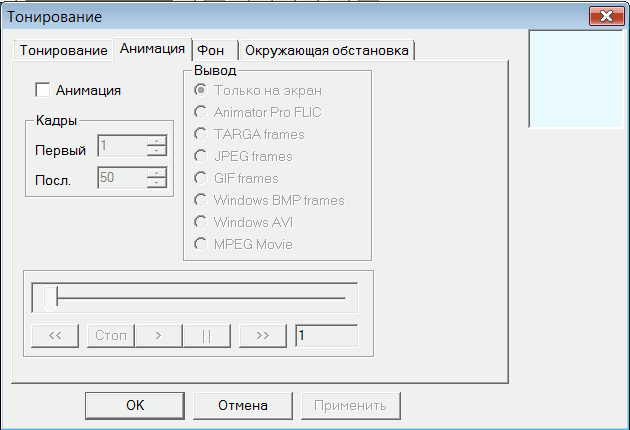Click the animation frame slider thumb
This screenshot has height=430, width=630.
tap(50, 297)
